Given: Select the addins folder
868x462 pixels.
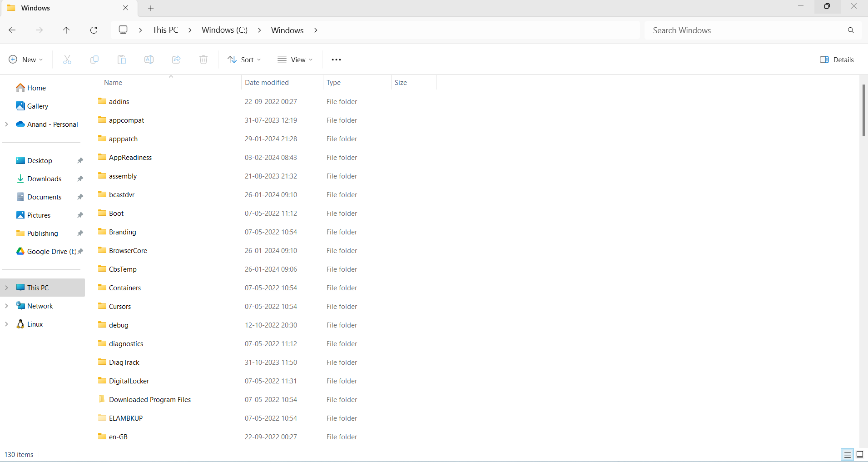Looking at the screenshot, I should point(119,101).
